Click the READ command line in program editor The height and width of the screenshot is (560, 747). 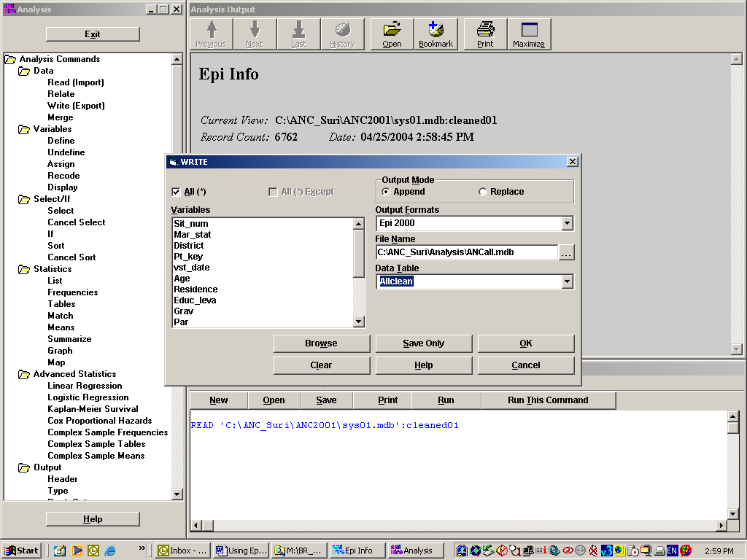(325, 425)
